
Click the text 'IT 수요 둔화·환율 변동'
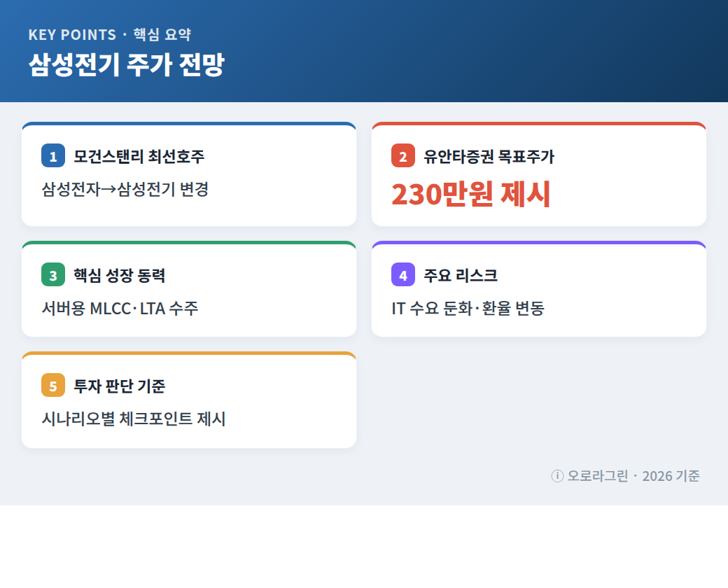click(468, 309)
